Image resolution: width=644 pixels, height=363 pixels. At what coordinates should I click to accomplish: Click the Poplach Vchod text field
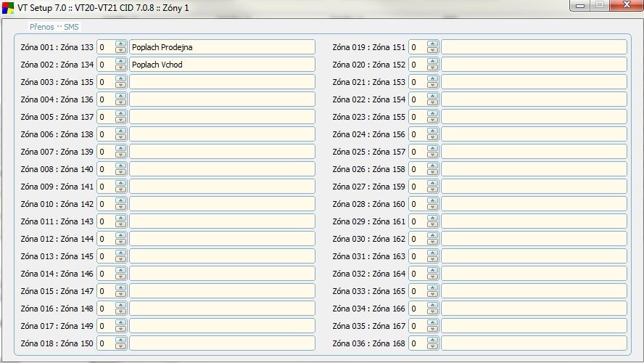coord(222,65)
